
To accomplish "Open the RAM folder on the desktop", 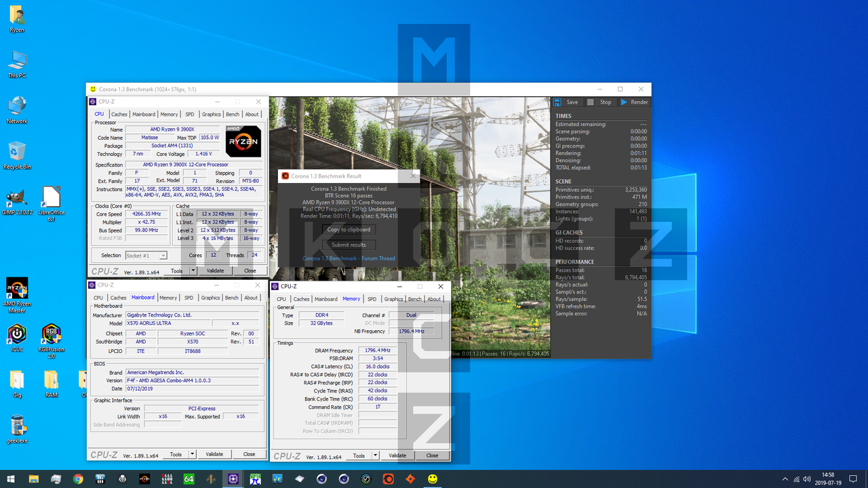I will (x=51, y=383).
